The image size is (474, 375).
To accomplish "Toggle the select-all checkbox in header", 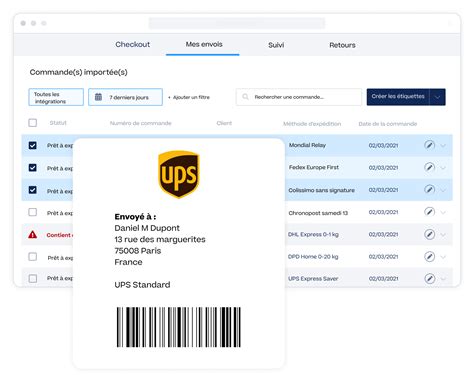I will coord(33,123).
